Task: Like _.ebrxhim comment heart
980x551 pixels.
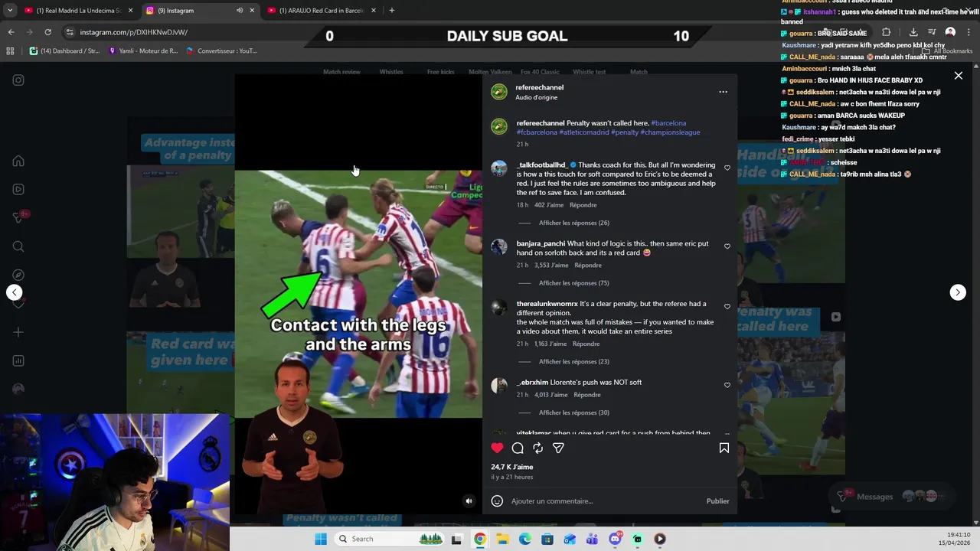Action: tap(727, 385)
